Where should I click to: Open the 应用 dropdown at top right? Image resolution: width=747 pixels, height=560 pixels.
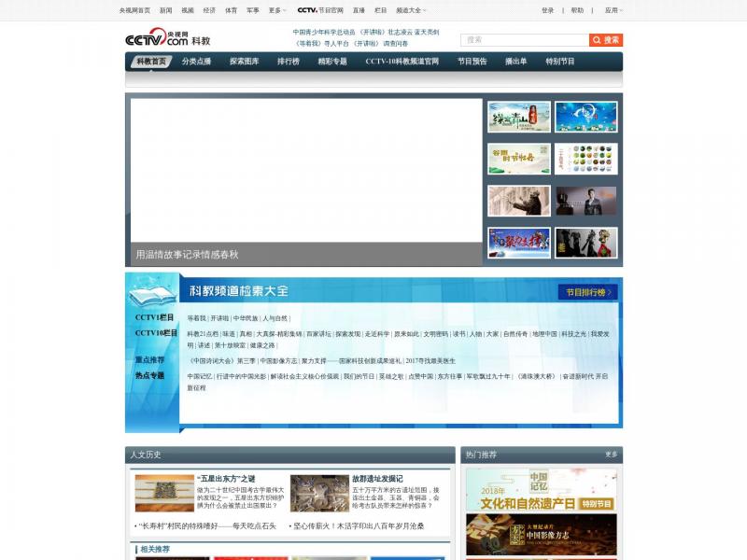(613, 10)
